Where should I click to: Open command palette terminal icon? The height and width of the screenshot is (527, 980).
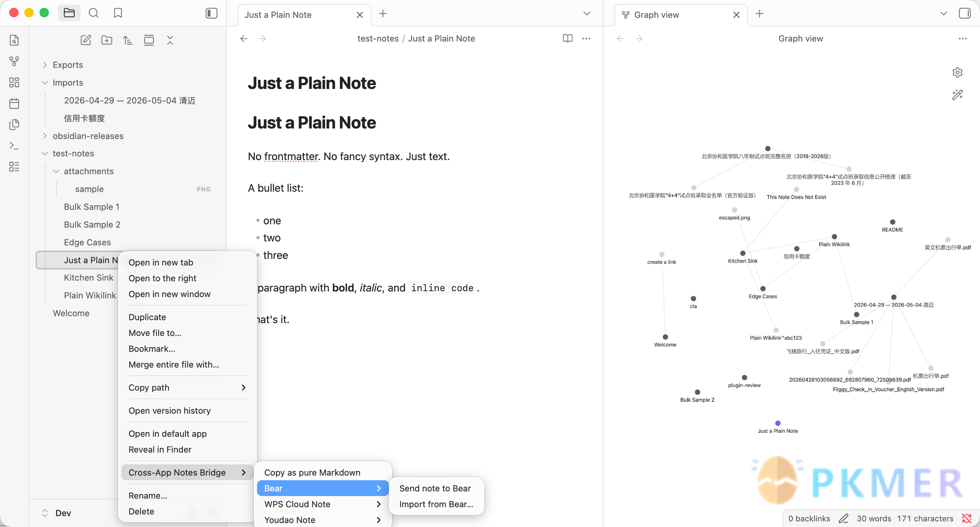(x=14, y=146)
